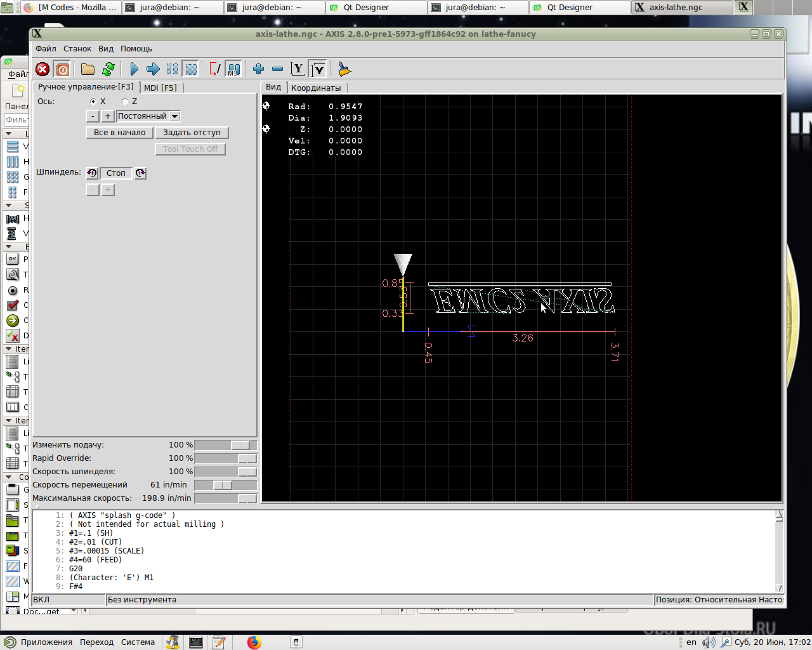Screen dimensions: 812x650
Task: Collapse Buttons group in Qt Designer widget box
Action: [8, 246]
